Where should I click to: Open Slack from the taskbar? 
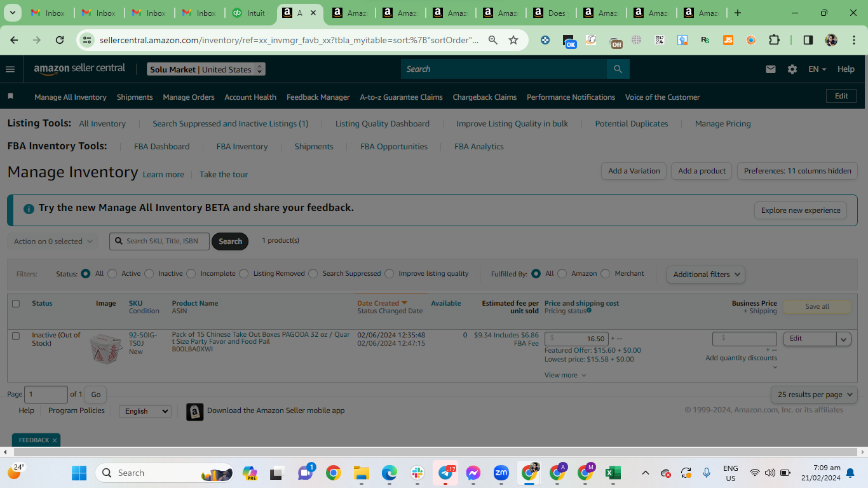(x=417, y=473)
